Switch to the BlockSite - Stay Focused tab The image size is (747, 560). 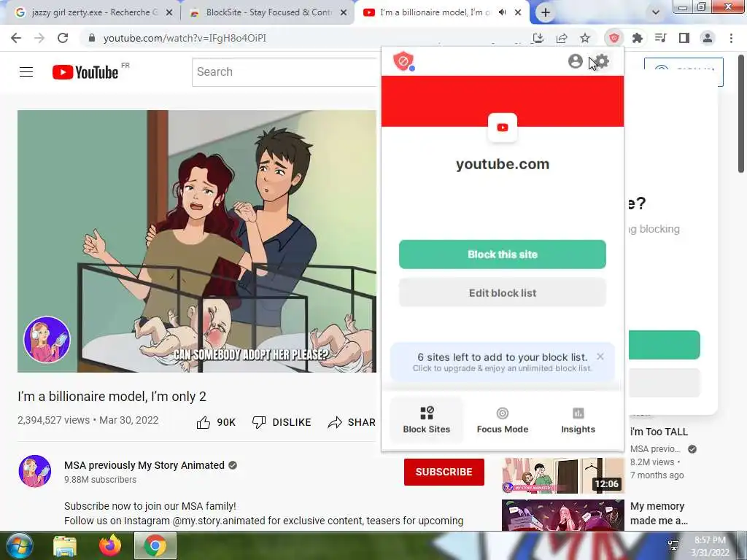(268, 12)
